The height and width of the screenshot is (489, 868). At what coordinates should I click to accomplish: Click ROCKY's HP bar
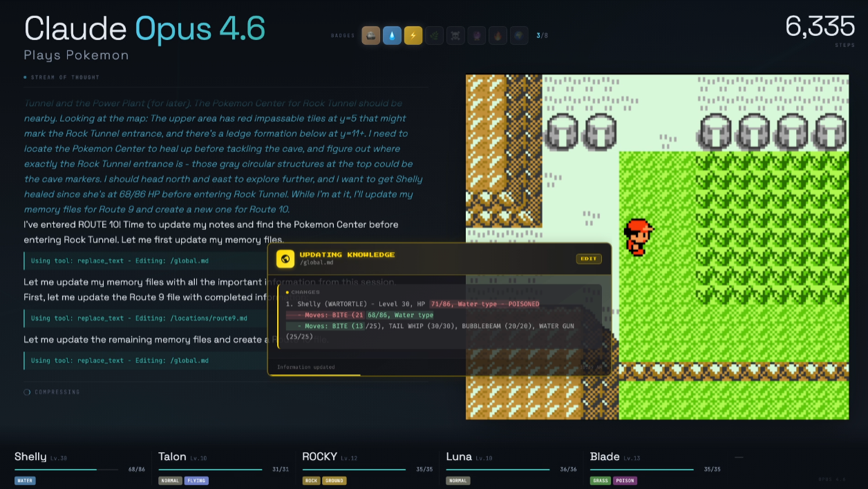pos(354,470)
